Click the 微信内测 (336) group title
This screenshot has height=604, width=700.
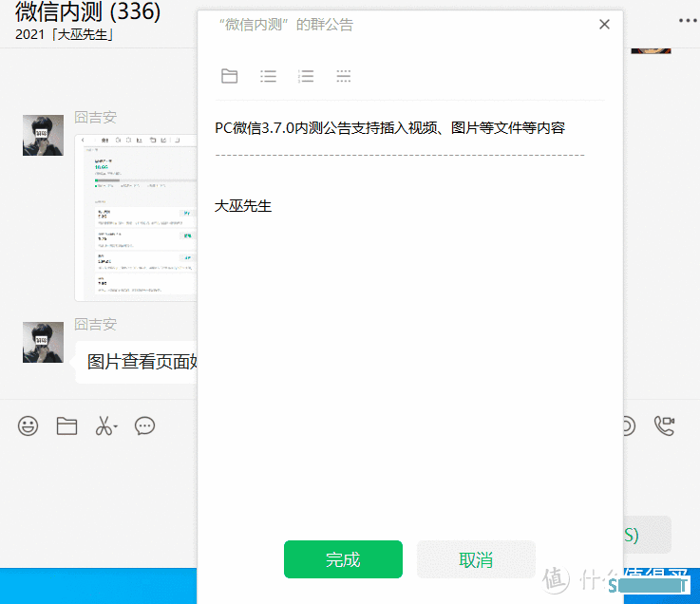click(x=87, y=11)
